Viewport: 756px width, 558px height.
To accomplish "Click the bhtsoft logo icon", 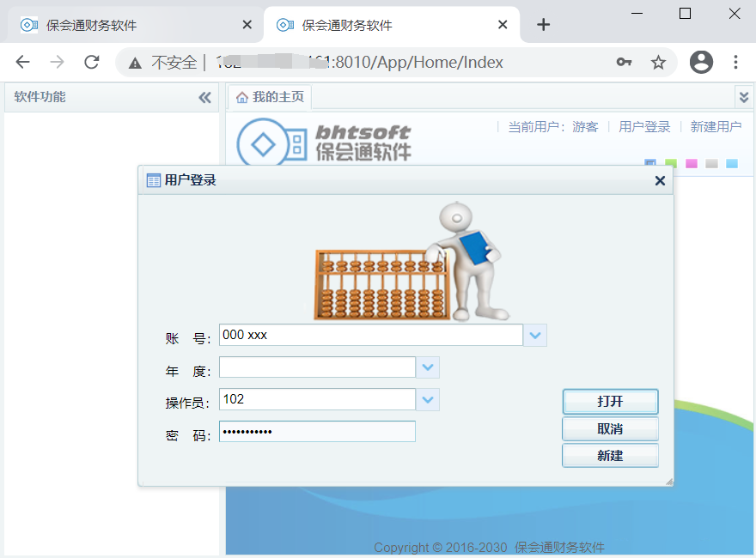I will [x=264, y=141].
